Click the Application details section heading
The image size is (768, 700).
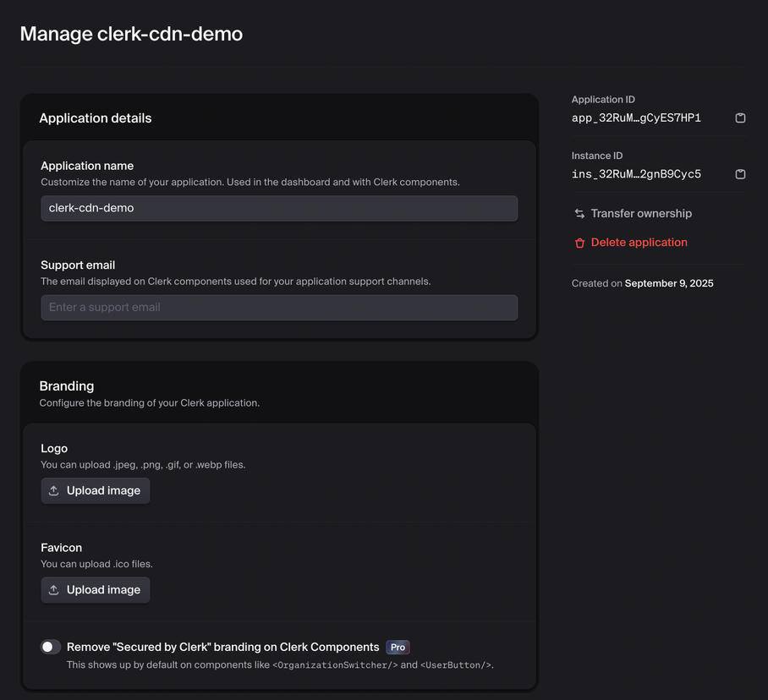pos(95,118)
